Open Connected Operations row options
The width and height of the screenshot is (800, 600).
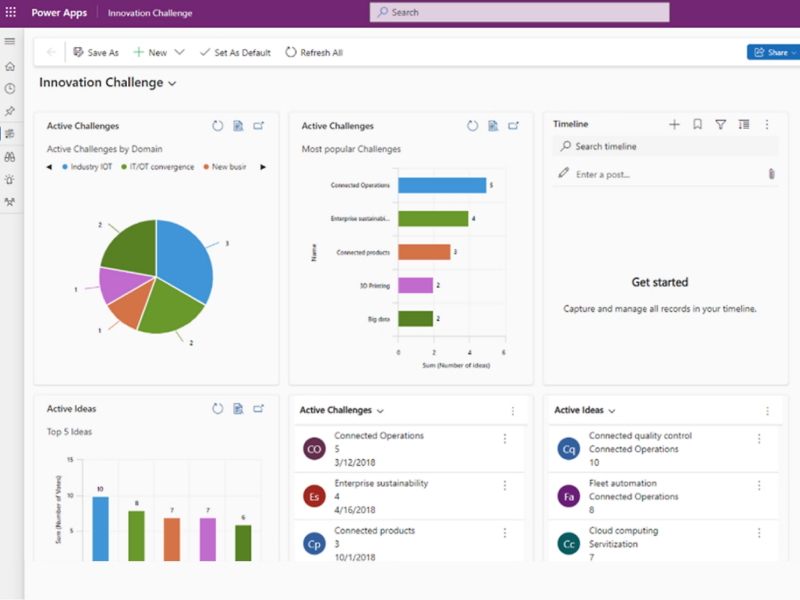pos(505,438)
